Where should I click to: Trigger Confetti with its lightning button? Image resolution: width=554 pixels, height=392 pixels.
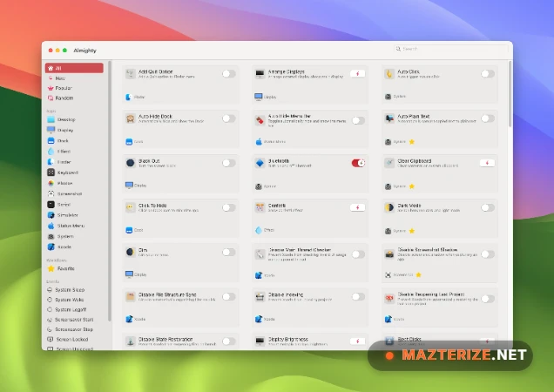357,207
